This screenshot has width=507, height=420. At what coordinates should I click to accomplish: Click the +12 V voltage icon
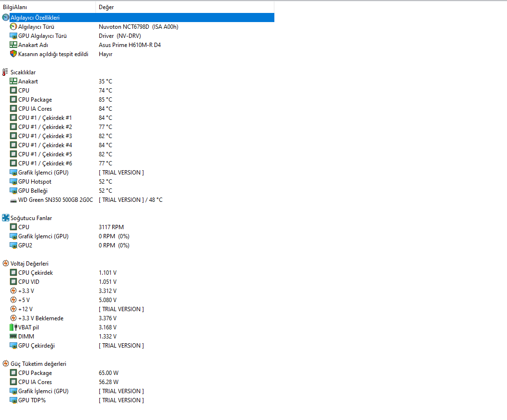point(13,309)
